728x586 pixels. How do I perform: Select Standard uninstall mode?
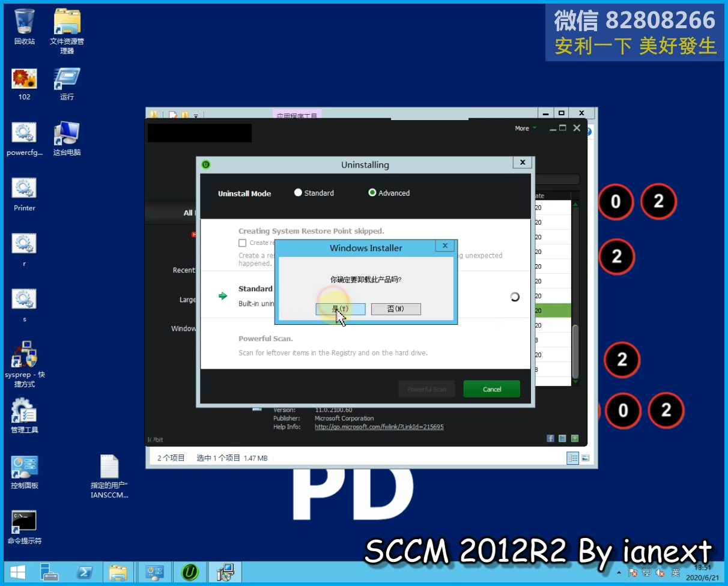pos(314,193)
